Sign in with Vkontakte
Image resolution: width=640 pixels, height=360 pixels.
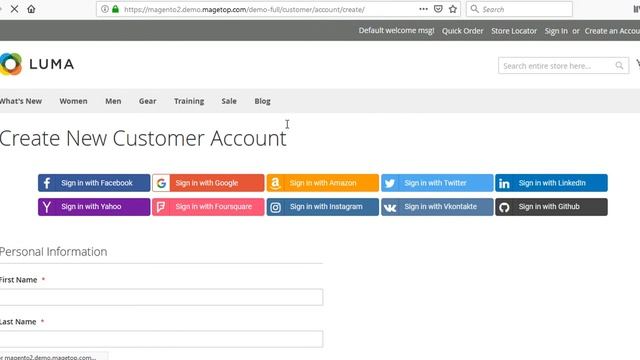click(437, 207)
